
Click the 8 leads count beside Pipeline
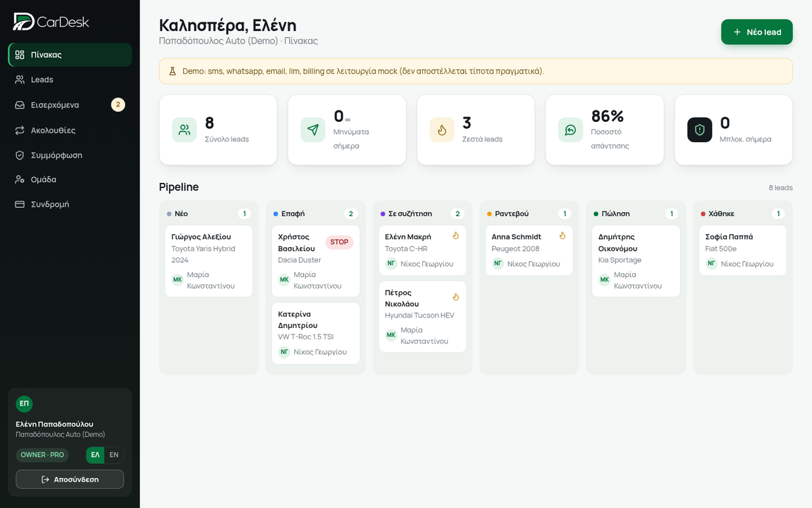(x=780, y=188)
